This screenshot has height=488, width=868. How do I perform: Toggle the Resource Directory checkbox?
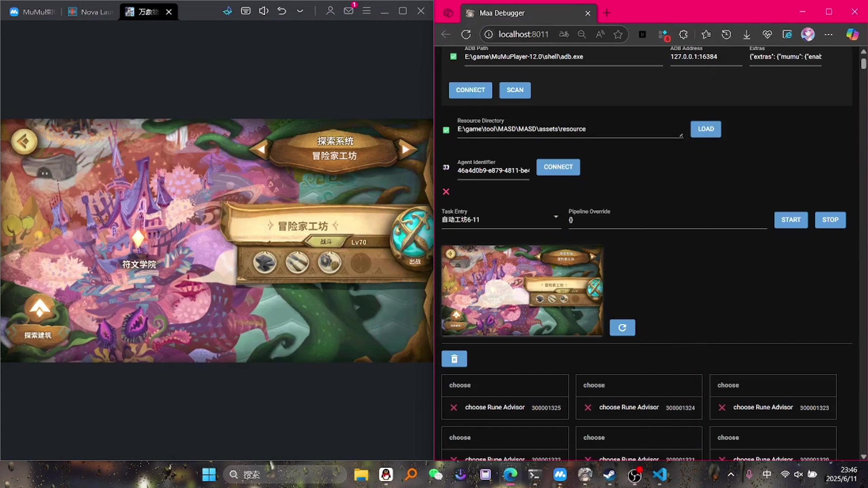coord(446,130)
